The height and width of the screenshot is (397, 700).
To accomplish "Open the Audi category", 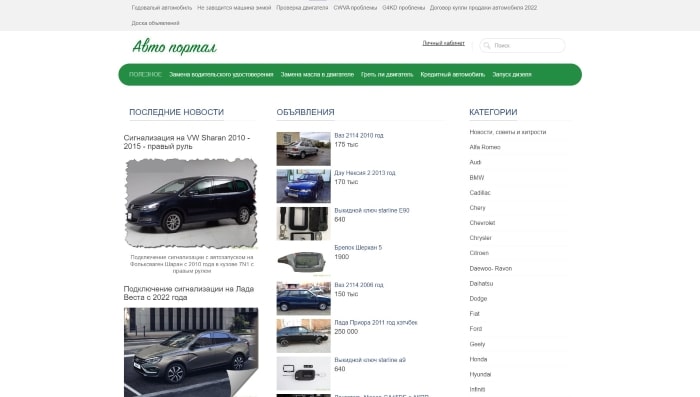I will point(475,163).
